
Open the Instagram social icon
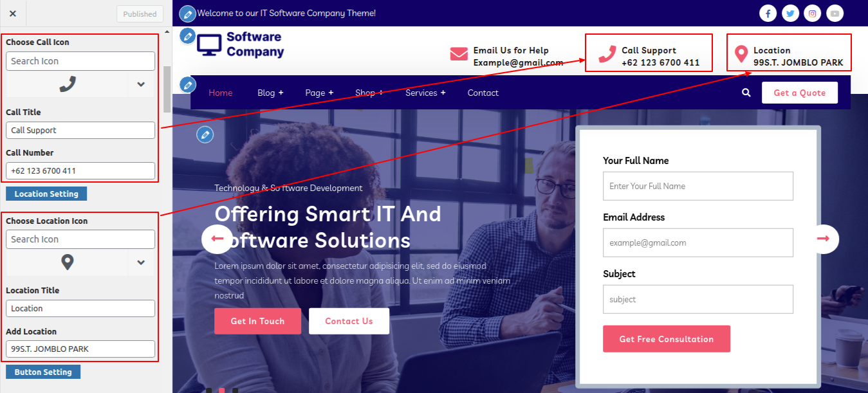point(813,13)
